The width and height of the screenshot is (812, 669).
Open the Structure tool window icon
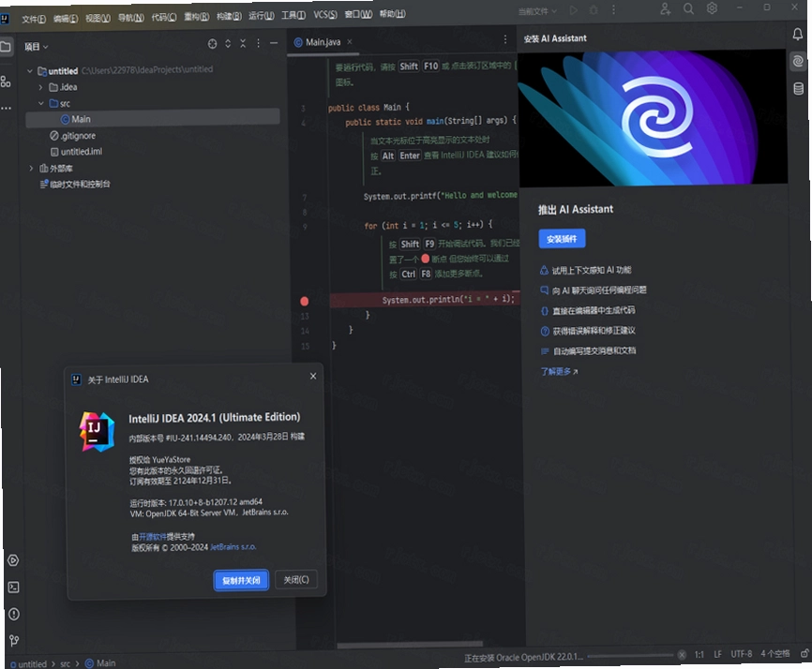[6, 82]
